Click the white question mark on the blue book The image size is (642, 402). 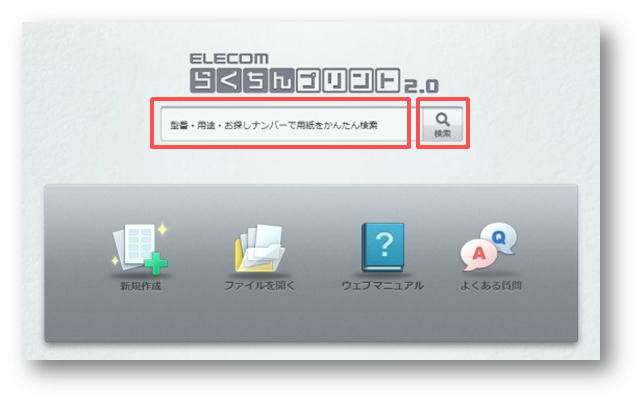tap(385, 244)
